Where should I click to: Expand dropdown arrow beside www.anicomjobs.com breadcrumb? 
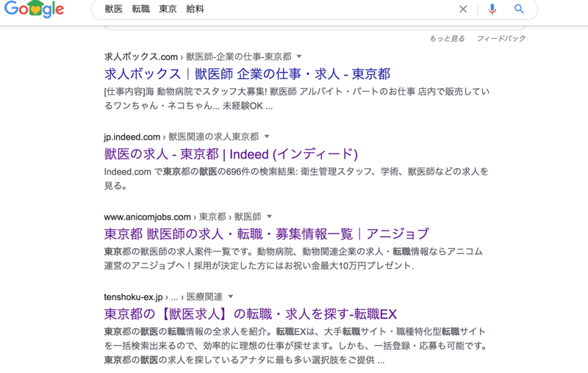(x=269, y=217)
